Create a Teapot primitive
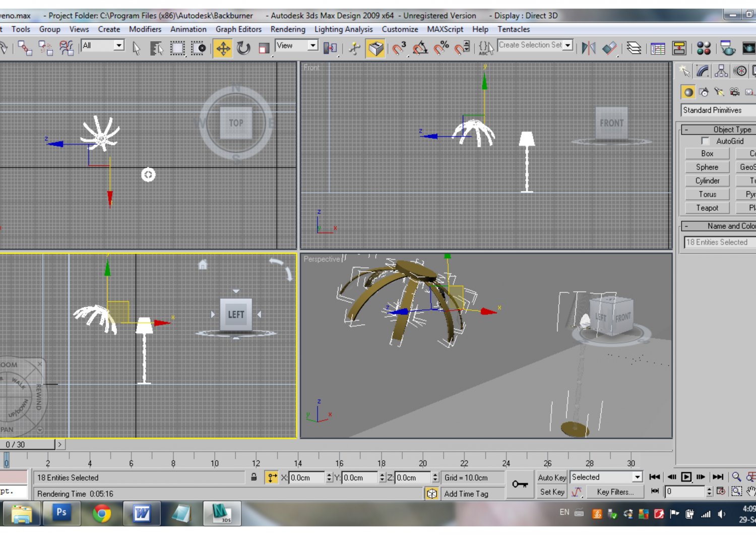 point(707,208)
